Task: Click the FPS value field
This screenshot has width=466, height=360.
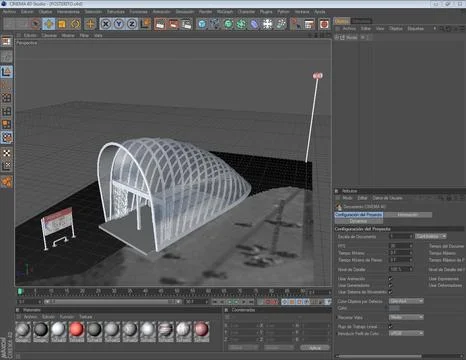Action: [x=401, y=246]
